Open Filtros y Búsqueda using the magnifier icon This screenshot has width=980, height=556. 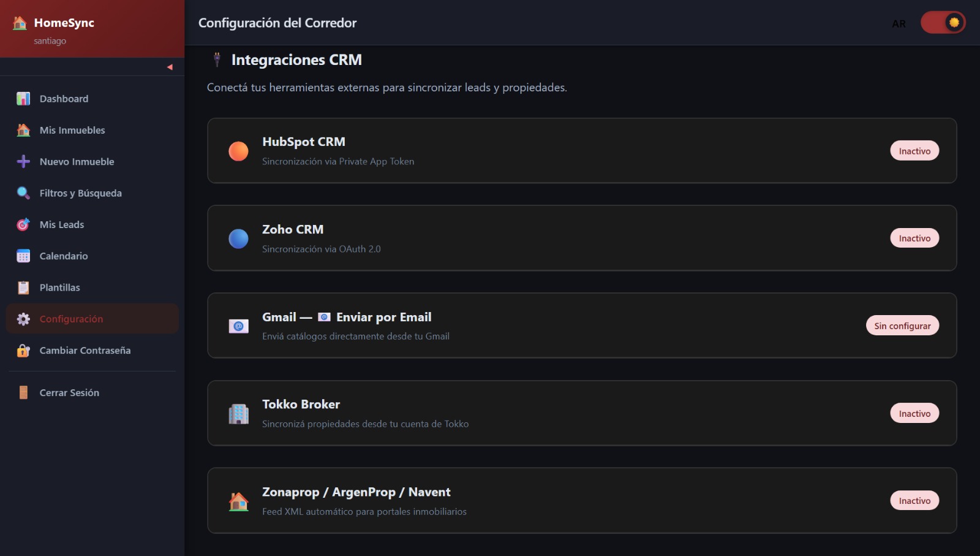(x=23, y=192)
